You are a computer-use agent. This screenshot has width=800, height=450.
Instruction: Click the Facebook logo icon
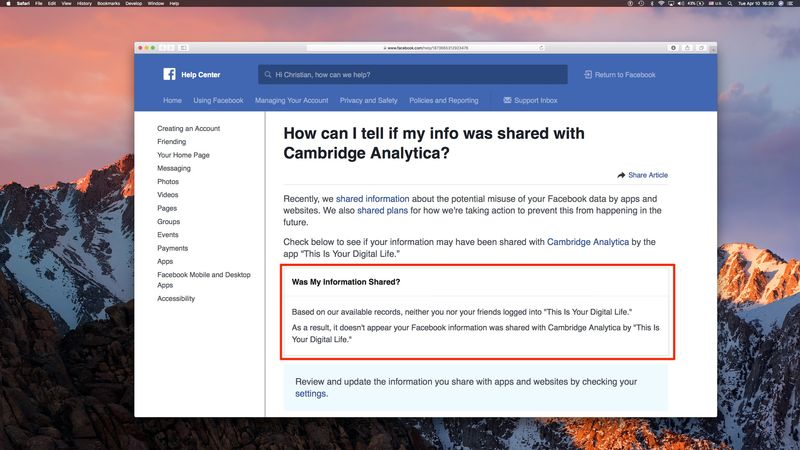(x=169, y=74)
